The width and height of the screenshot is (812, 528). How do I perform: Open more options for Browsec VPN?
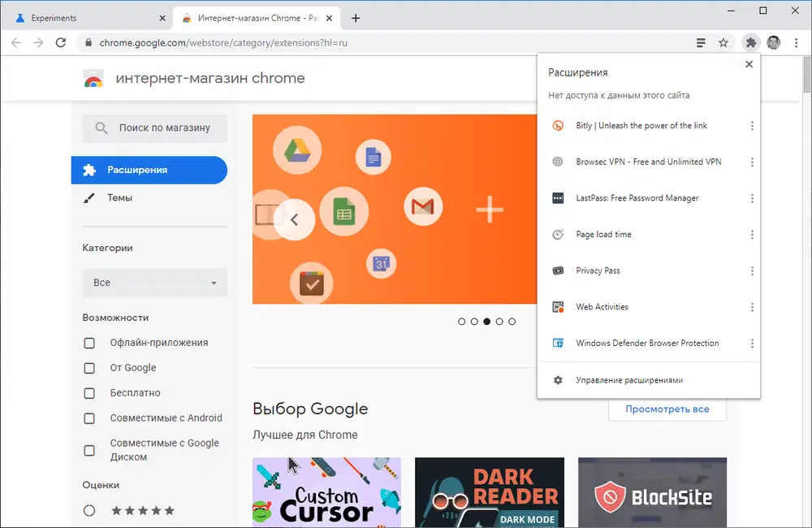(x=752, y=162)
